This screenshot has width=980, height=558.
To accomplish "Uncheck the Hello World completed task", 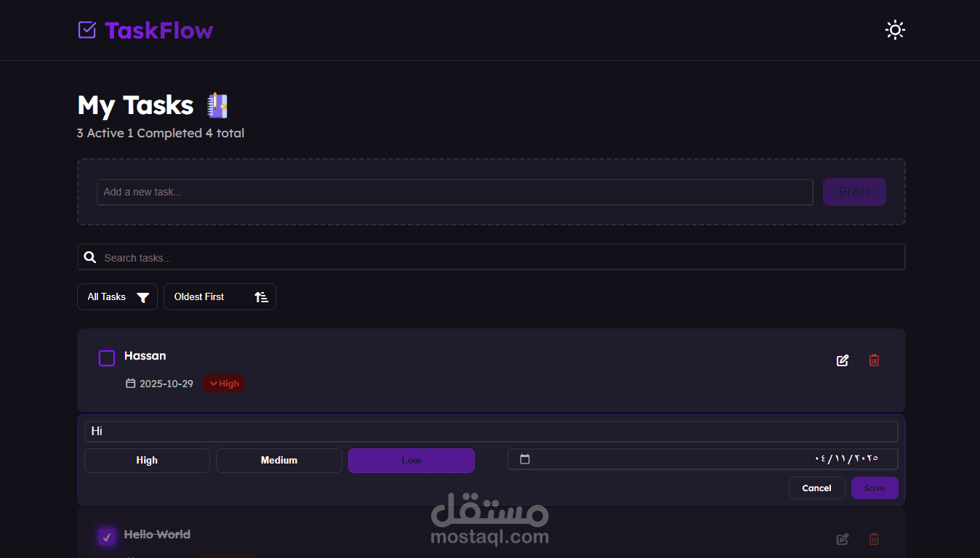I will pyautogui.click(x=107, y=537).
